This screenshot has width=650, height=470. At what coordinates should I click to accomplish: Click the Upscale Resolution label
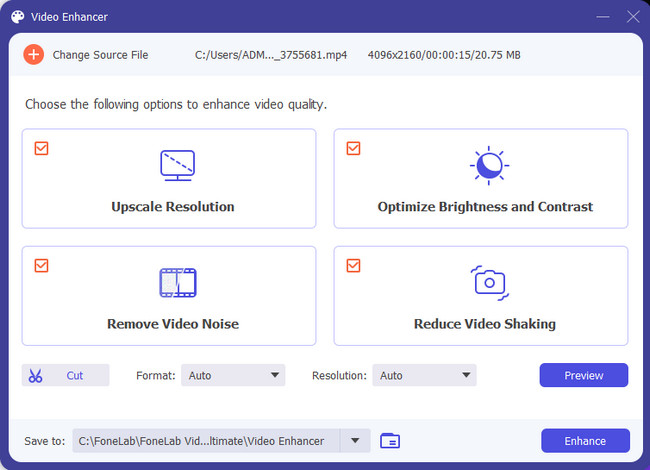[173, 206]
